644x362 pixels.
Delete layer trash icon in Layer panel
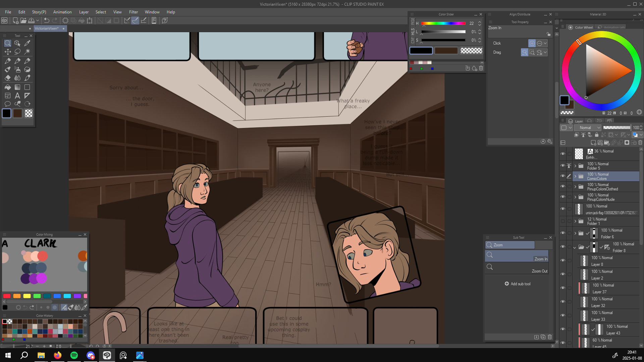click(x=640, y=142)
